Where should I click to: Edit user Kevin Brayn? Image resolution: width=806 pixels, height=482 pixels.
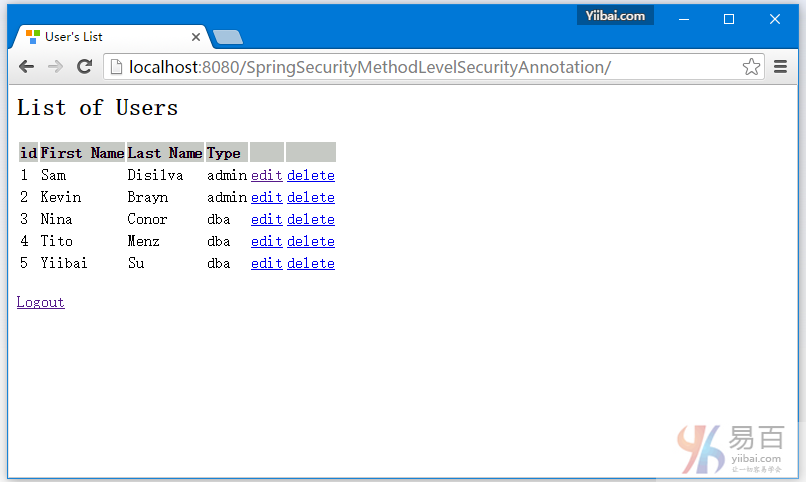click(267, 197)
